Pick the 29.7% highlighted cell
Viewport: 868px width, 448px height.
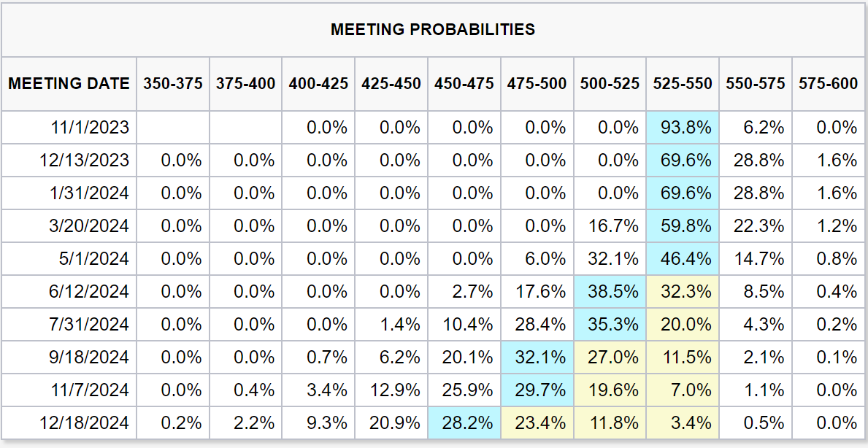(x=537, y=390)
